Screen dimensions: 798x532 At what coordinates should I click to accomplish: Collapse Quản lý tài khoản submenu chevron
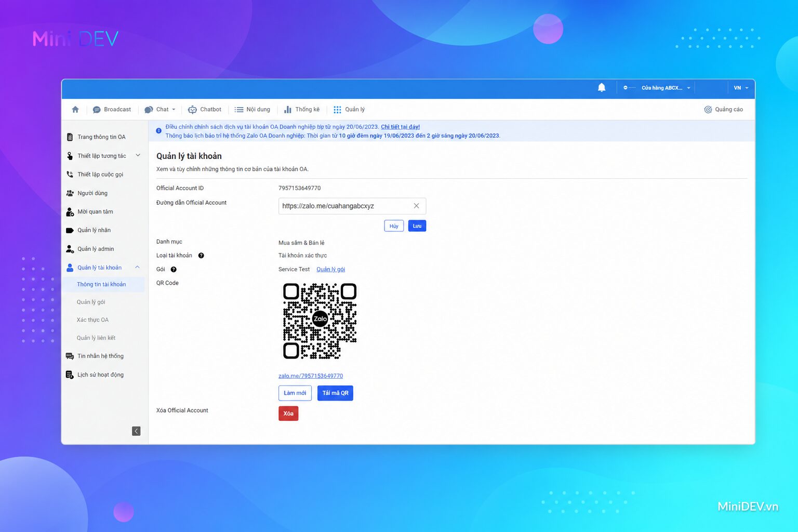click(138, 268)
